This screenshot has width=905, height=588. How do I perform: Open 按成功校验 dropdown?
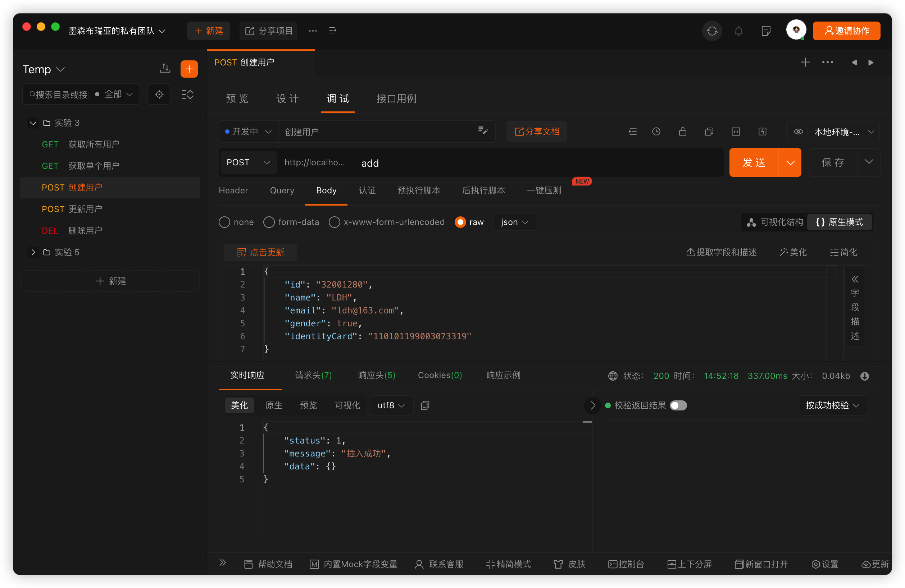point(832,405)
